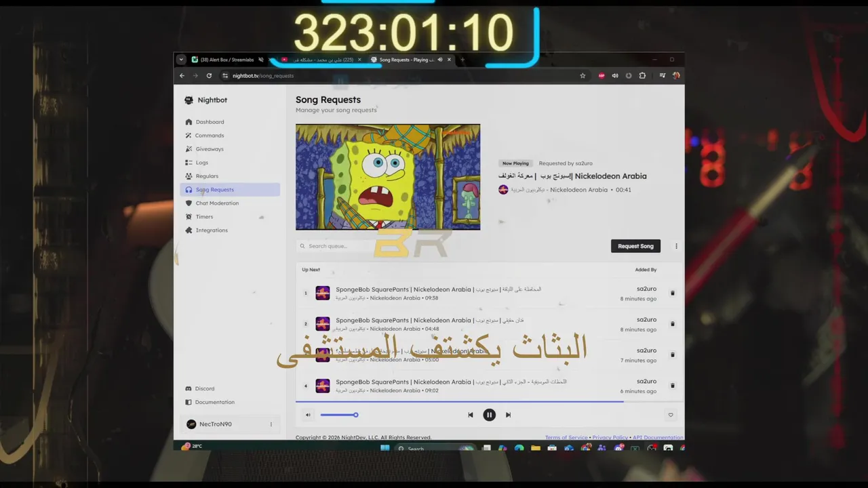Open weather widget showing 28°C
The height and width of the screenshot is (488, 868).
click(x=192, y=447)
